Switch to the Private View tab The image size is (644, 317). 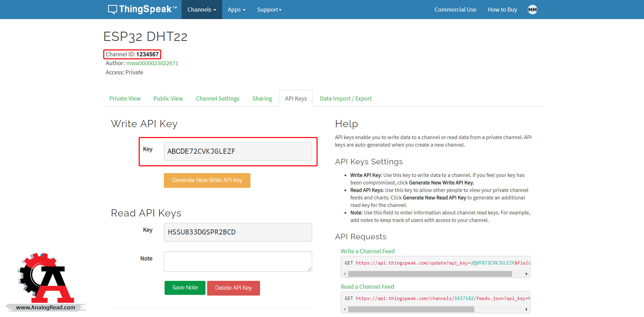coord(125,99)
